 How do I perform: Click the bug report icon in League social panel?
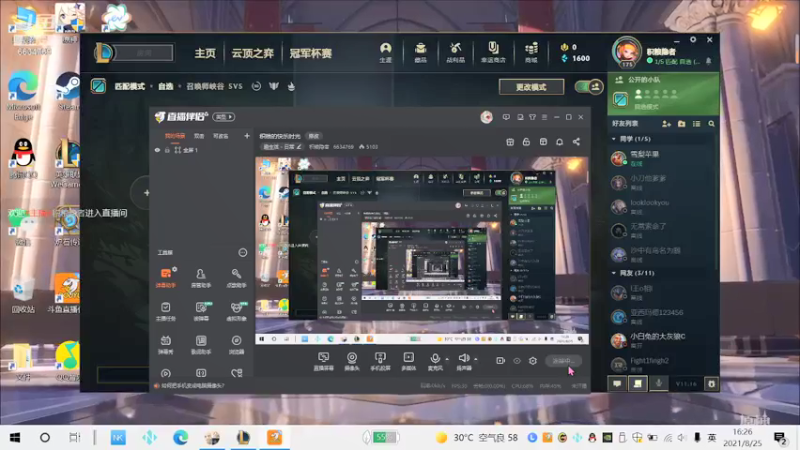[711, 384]
